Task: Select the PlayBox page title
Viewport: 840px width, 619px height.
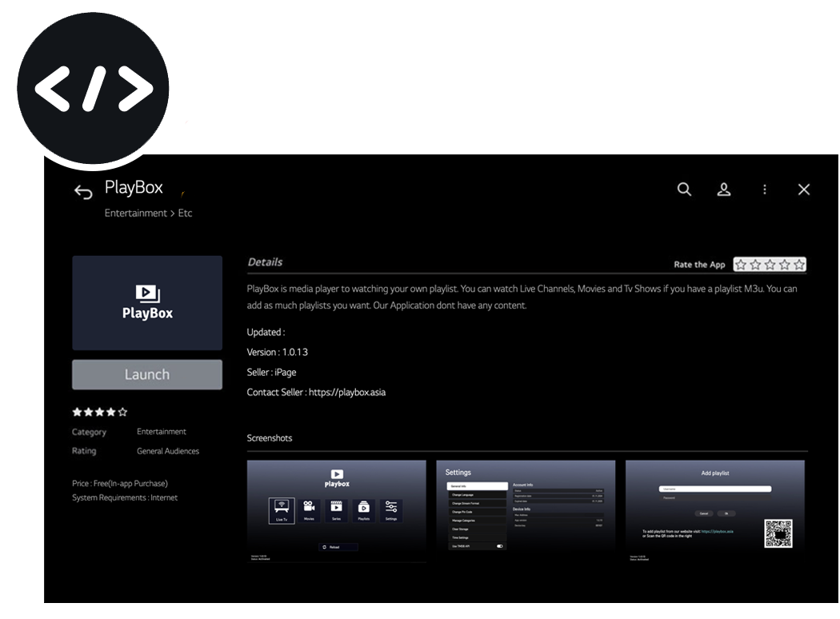Action: 134,187
